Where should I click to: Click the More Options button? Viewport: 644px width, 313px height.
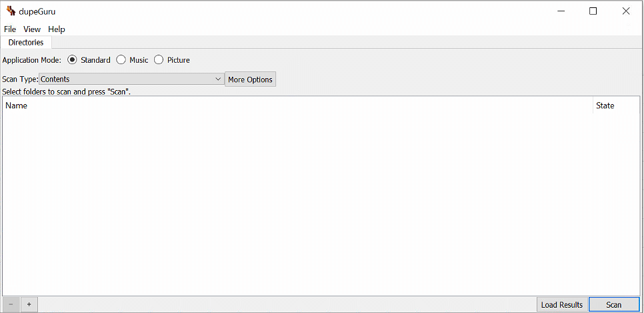[250, 79]
